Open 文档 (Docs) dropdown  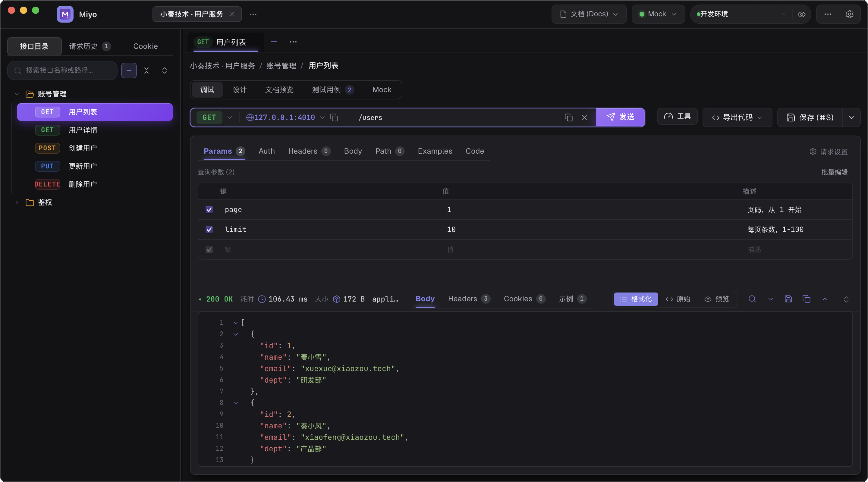589,14
